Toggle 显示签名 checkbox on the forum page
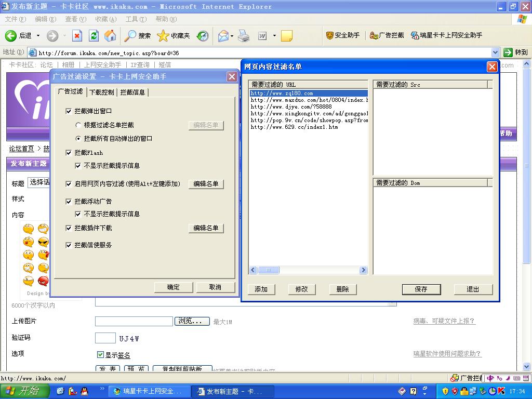This screenshot has width=532, height=399. tap(100, 354)
